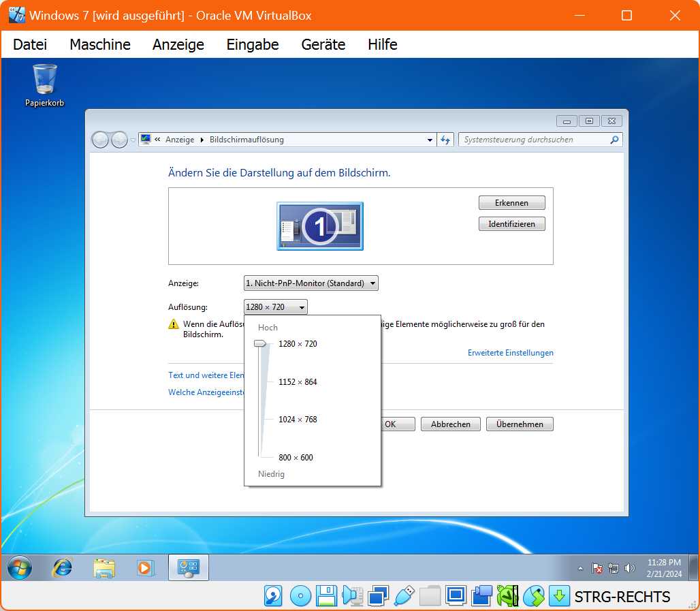
Task: Open the Hilfe menu
Action: 383,45
